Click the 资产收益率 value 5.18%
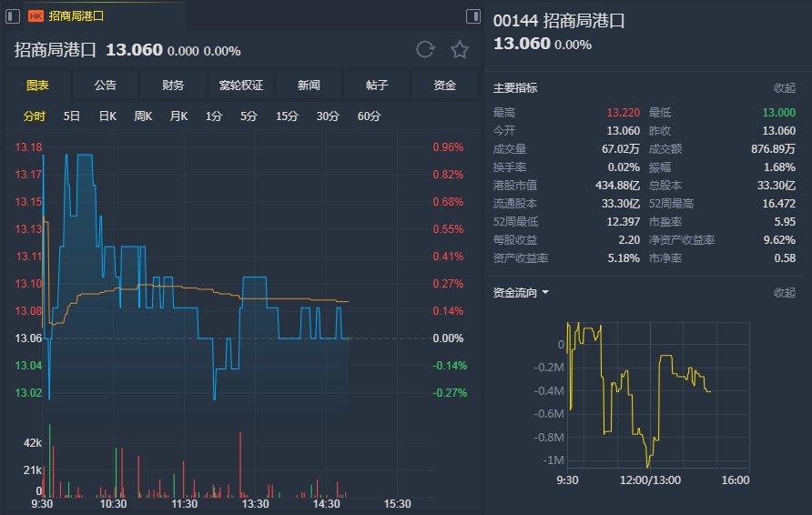Screen dimensions: 812x515 tap(624, 257)
